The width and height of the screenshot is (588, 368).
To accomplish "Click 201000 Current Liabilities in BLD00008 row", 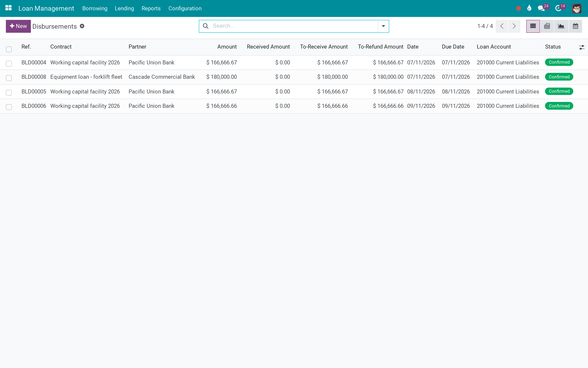I will pos(508,77).
